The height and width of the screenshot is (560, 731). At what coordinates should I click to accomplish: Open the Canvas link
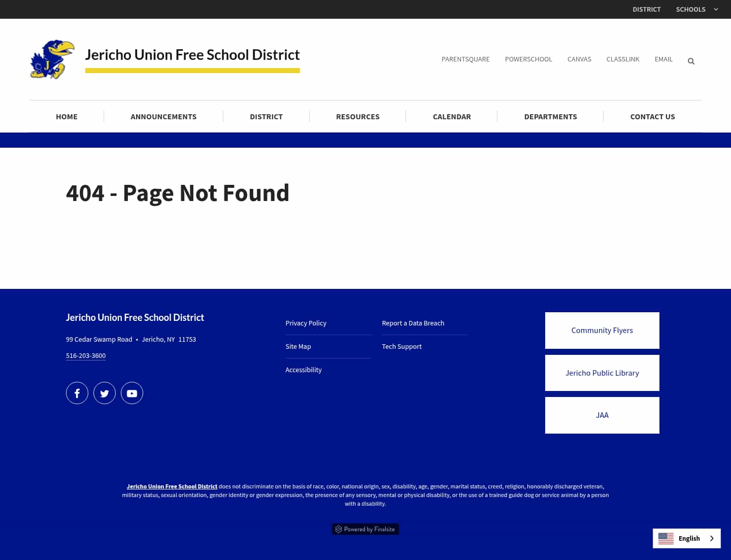coord(579,59)
